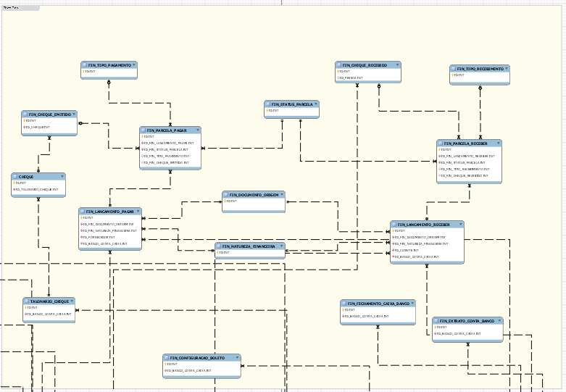Image resolution: width=566 pixels, height=392 pixels.
Task: Click ID_FIN_CHEQUE_EMITIDO column in FIN_PARCELA_PAGAR
Action: click(170, 162)
